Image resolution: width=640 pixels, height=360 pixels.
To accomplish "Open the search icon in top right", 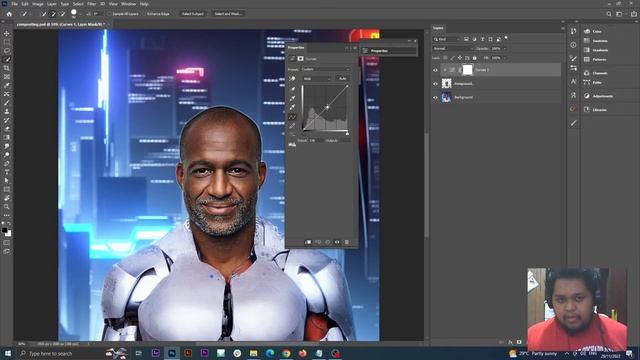I will pyautogui.click(x=609, y=14).
